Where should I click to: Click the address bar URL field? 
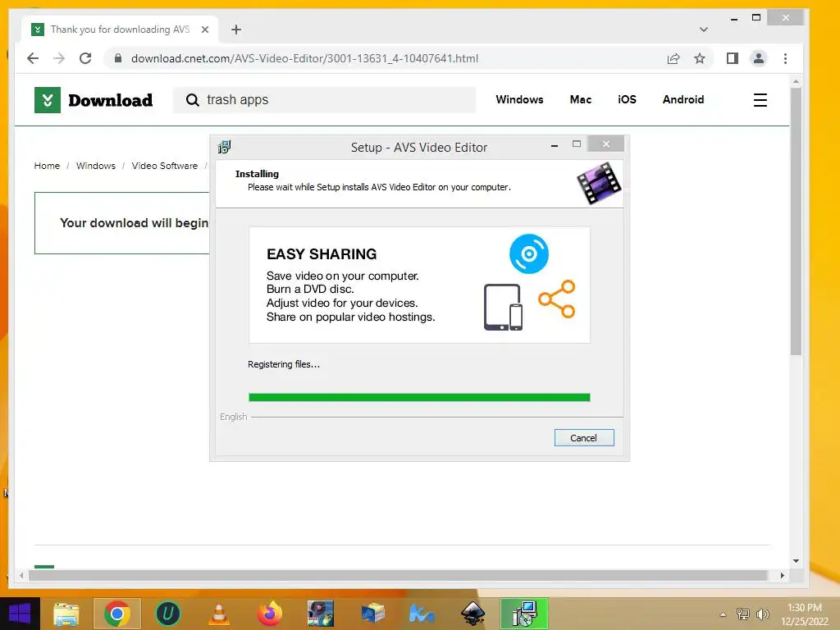305,58
